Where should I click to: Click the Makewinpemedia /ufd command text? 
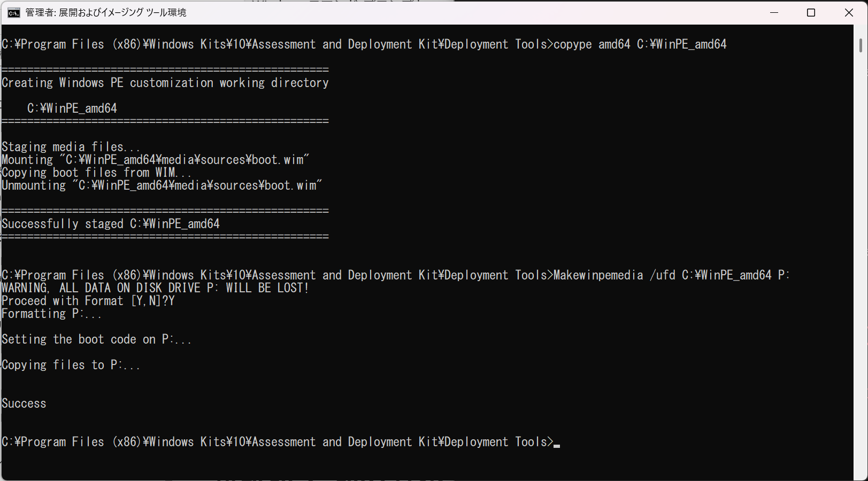671,275
